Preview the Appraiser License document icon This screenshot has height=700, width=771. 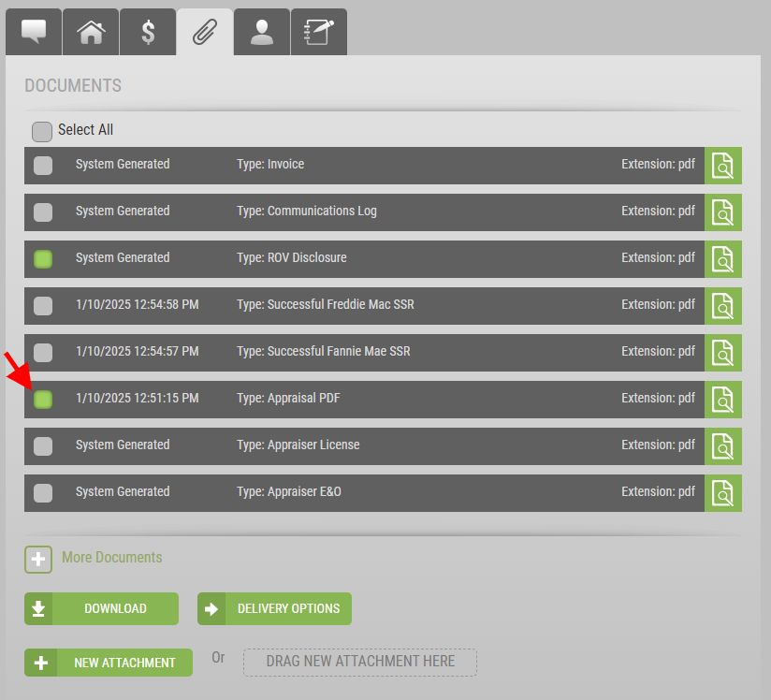click(722, 445)
